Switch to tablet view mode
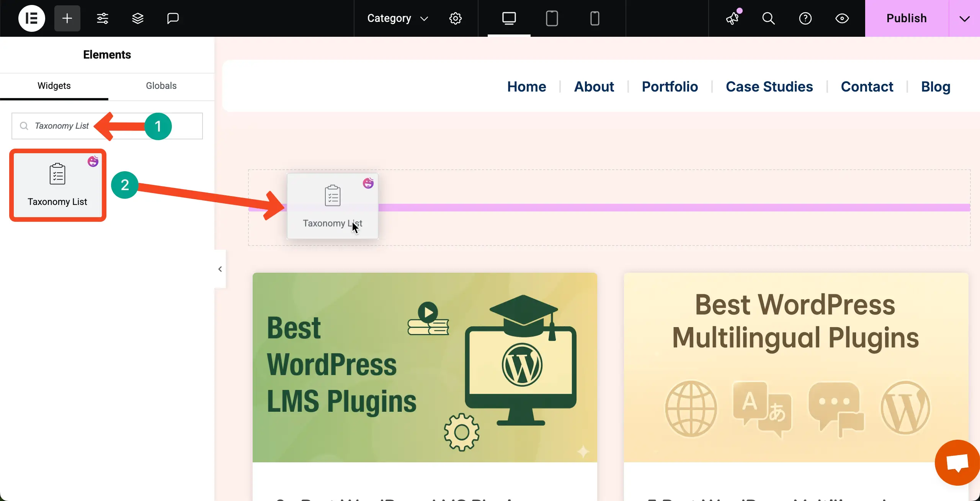Image resolution: width=980 pixels, height=501 pixels. point(552,18)
